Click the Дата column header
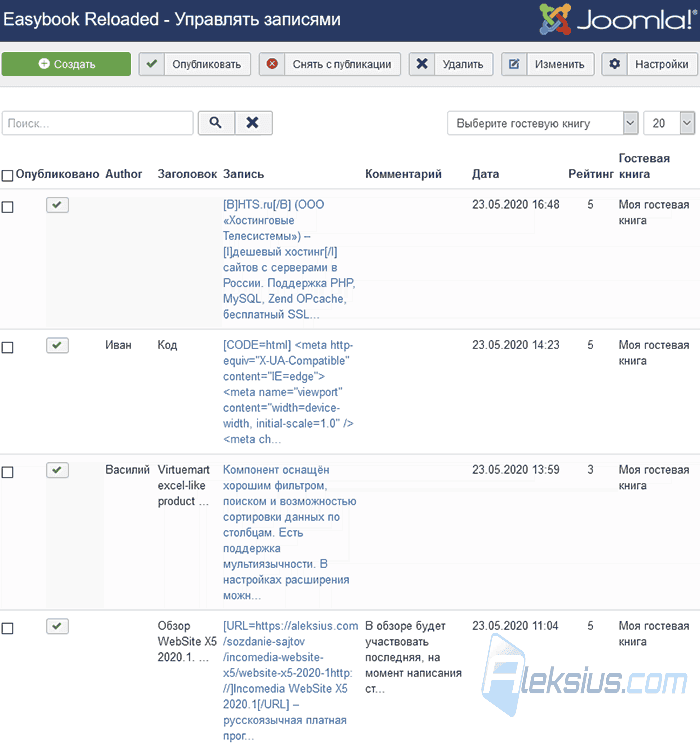Viewport: 700px width, 744px height. (x=485, y=174)
